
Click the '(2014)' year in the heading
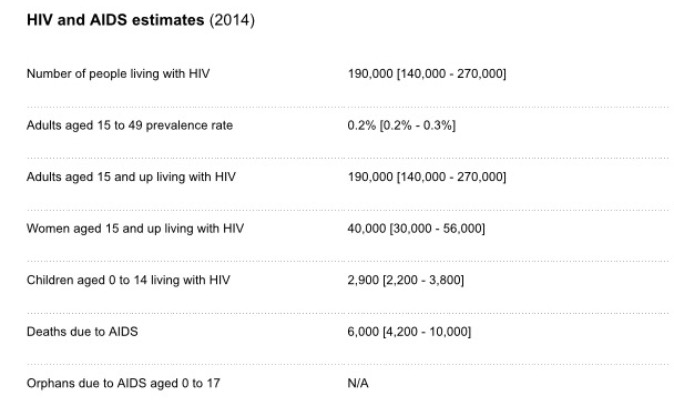(230, 21)
